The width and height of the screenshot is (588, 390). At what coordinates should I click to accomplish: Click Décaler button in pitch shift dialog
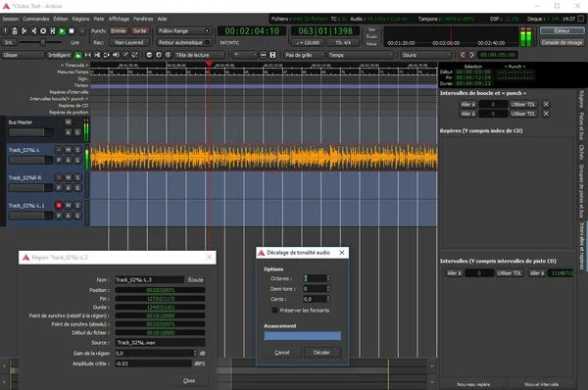pyautogui.click(x=321, y=353)
